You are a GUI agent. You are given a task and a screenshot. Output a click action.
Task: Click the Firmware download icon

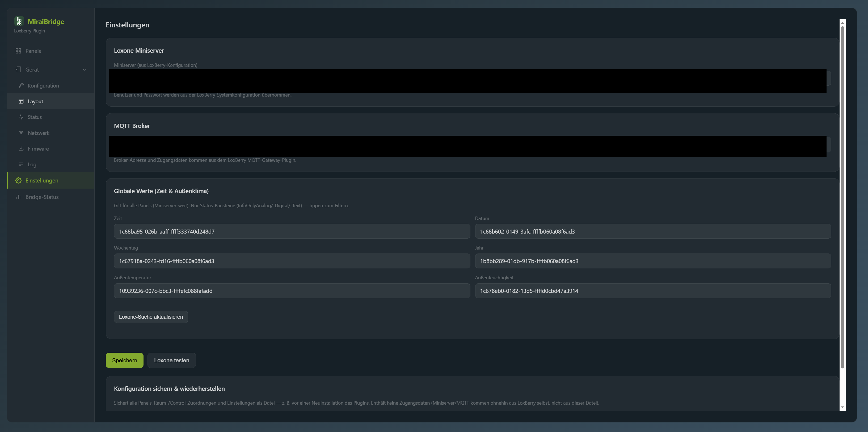click(x=21, y=149)
